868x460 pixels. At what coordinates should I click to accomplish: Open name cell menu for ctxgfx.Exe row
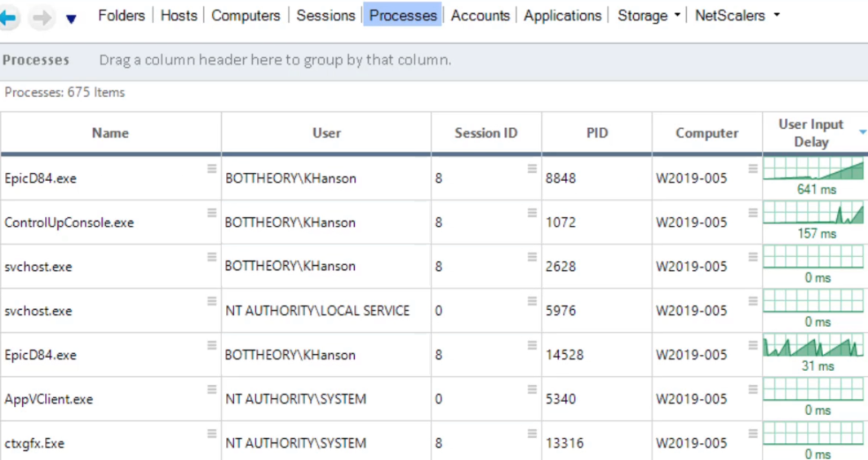212,433
